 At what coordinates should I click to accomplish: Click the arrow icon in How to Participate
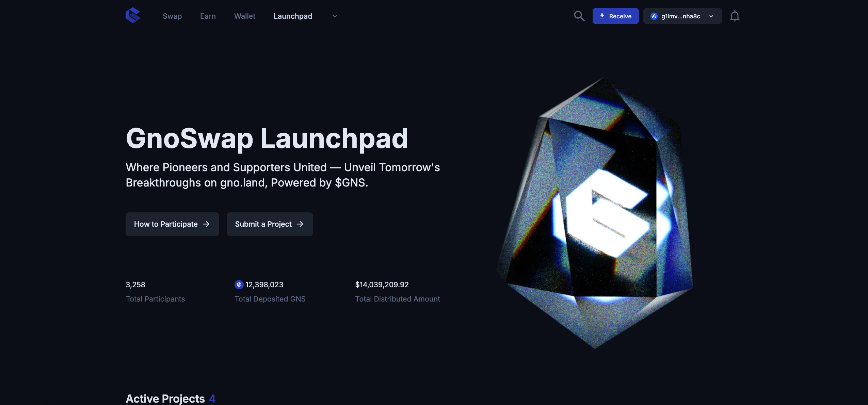point(206,224)
